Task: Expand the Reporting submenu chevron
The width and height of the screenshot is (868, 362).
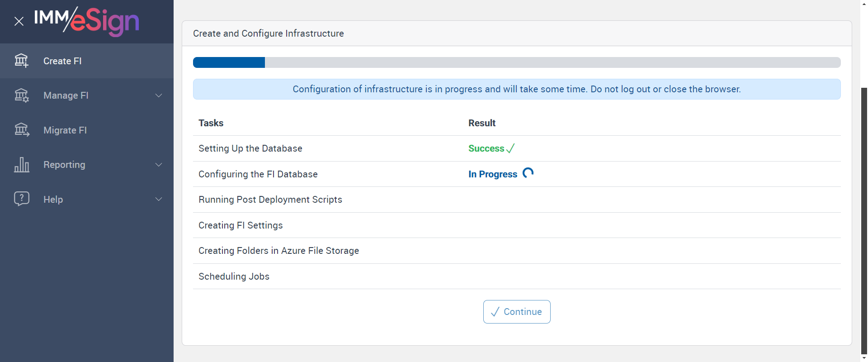Action: (x=159, y=165)
